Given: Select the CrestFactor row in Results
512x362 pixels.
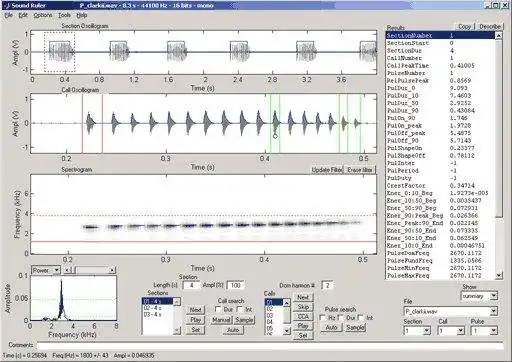Looking at the screenshot, I should point(441,186).
